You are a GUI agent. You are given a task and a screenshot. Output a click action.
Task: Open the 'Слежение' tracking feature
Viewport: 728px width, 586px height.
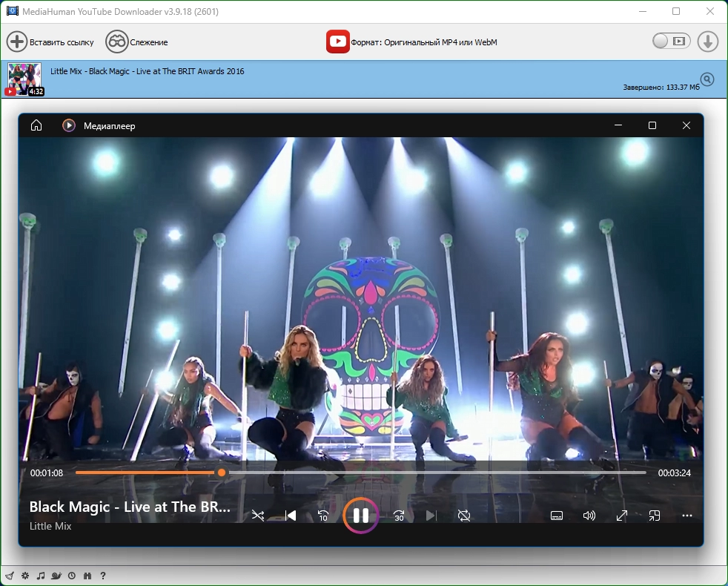(136, 42)
